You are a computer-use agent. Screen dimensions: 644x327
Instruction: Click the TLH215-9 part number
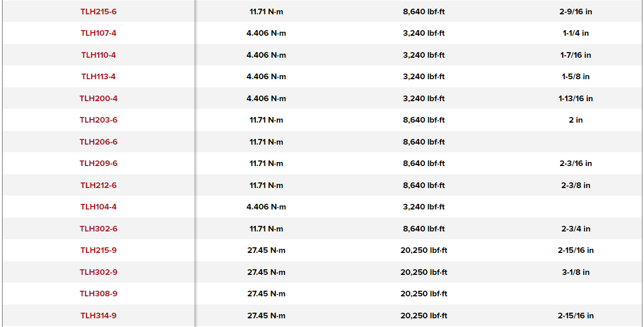pyautogui.click(x=98, y=250)
